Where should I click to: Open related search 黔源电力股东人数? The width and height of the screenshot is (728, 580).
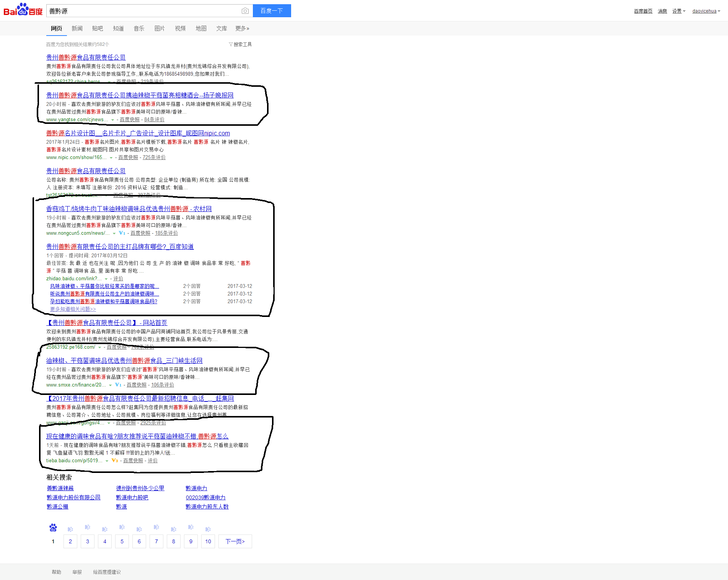point(207,507)
